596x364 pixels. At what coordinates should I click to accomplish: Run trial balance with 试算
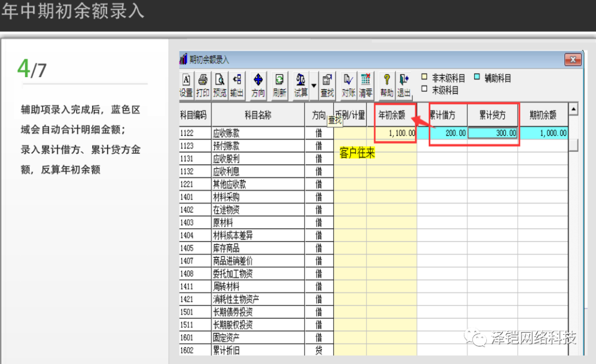click(x=300, y=85)
